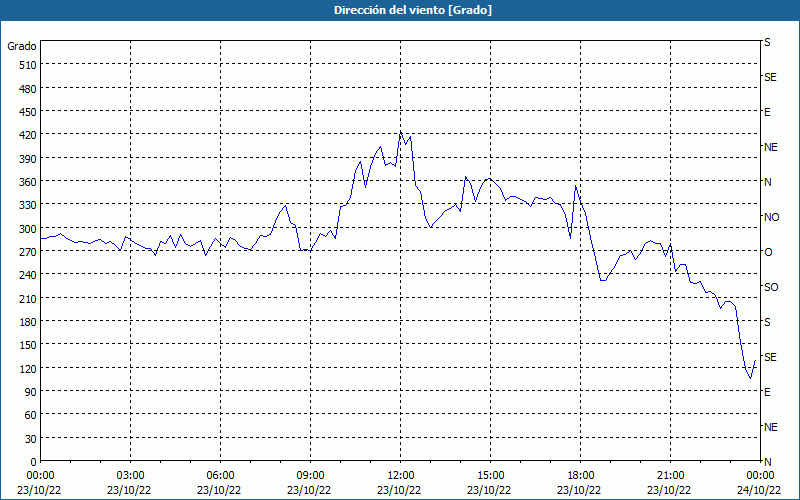The height and width of the screenshot is (500, 800).
Task: Select the 90 y-axis value
Action: (x=31, y=392)
